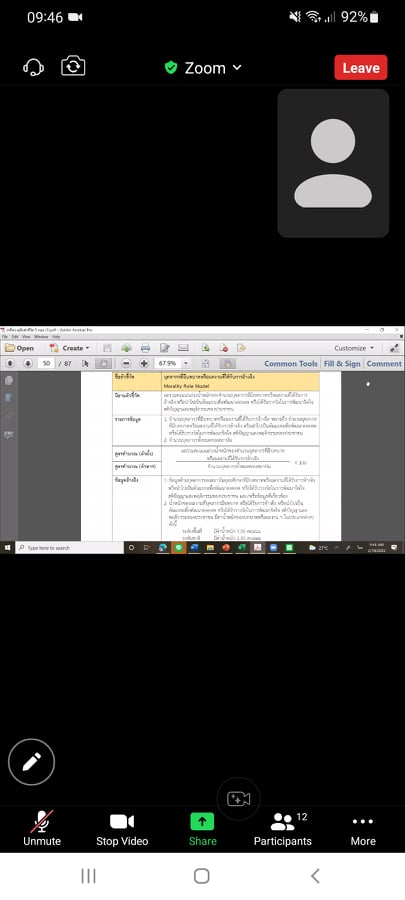
Task: Open the annotate pencil tool
Action: click(x=32, y=762)
